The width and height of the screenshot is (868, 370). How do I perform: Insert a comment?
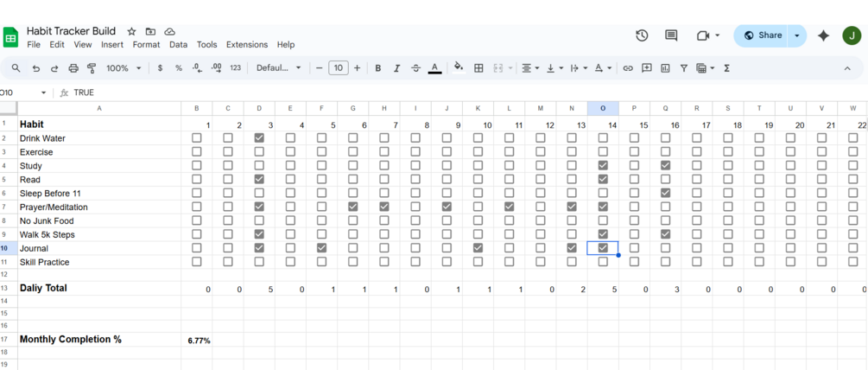[x=647, y=68]
